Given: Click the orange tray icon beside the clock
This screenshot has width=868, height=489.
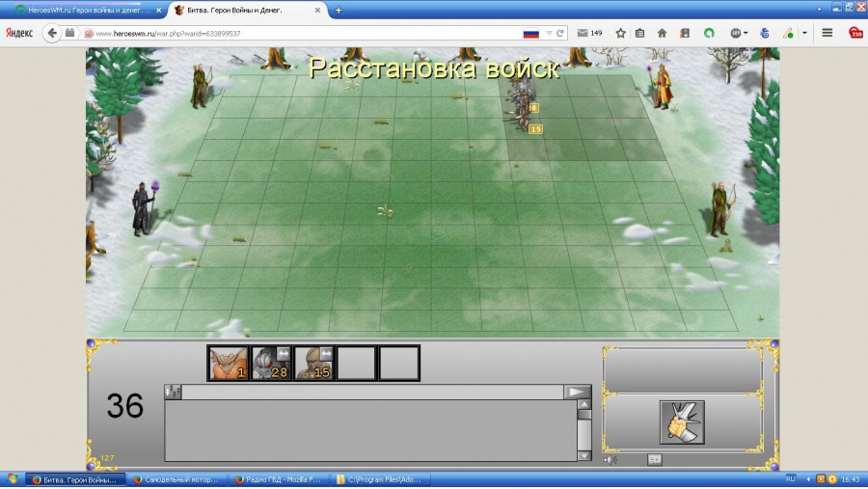Looking at the screenshot, I should point(832,479).
